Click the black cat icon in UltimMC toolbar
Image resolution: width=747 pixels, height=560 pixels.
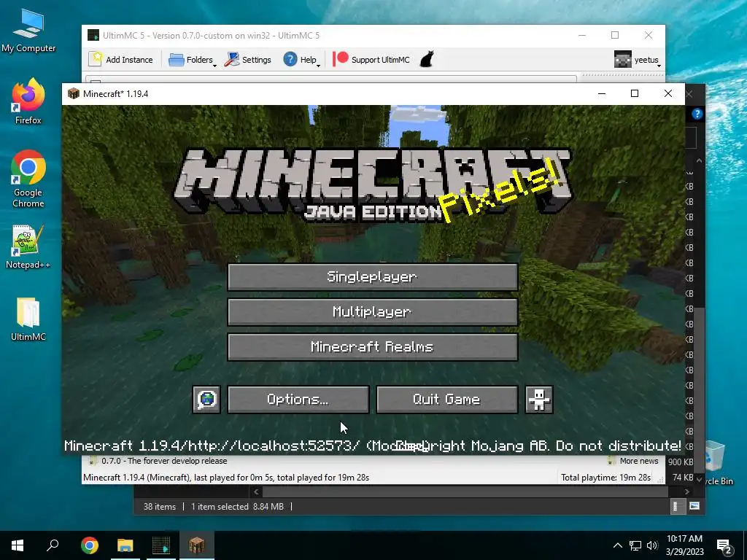(x=427, y=60)
